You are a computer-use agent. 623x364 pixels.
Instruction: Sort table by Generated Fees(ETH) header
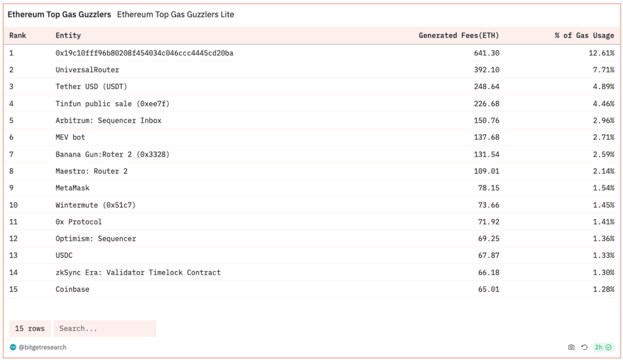click(459, 36)
